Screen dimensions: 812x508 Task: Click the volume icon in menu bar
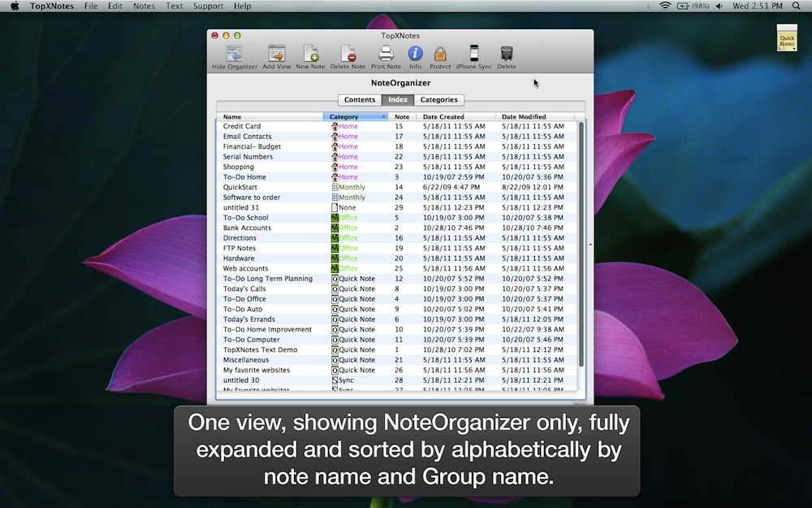(x=719, y=7)
